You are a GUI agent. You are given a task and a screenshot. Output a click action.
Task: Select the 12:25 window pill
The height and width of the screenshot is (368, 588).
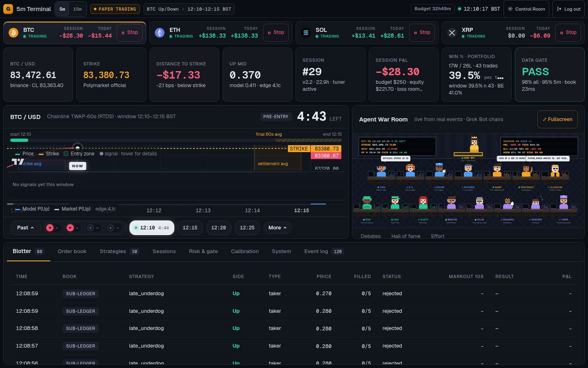click(x=247, y=228)
